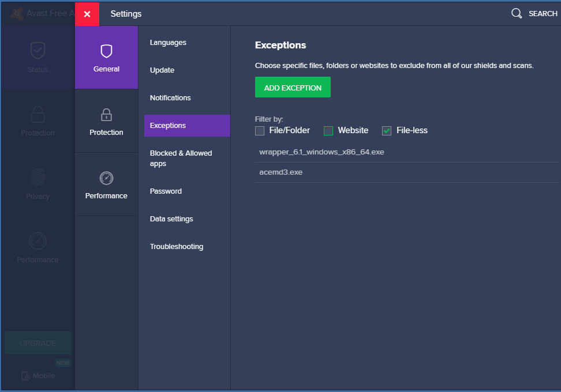Click the Avast logo icon

coord(17,14)
